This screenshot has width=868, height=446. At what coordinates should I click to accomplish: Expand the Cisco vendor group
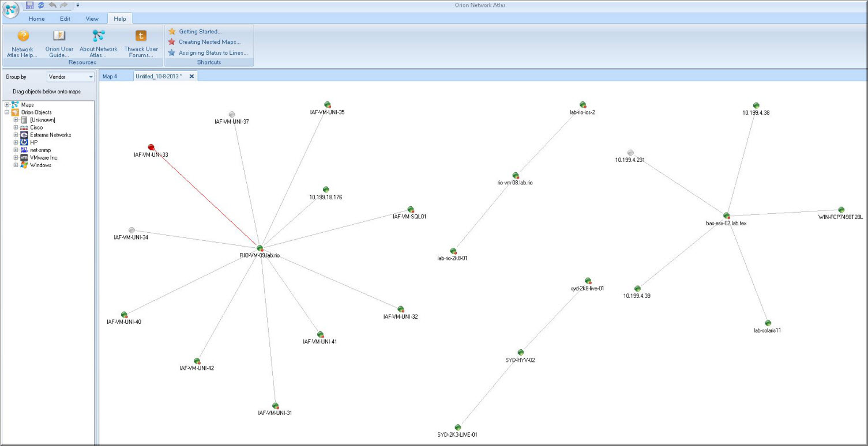[x=16, y=127]
